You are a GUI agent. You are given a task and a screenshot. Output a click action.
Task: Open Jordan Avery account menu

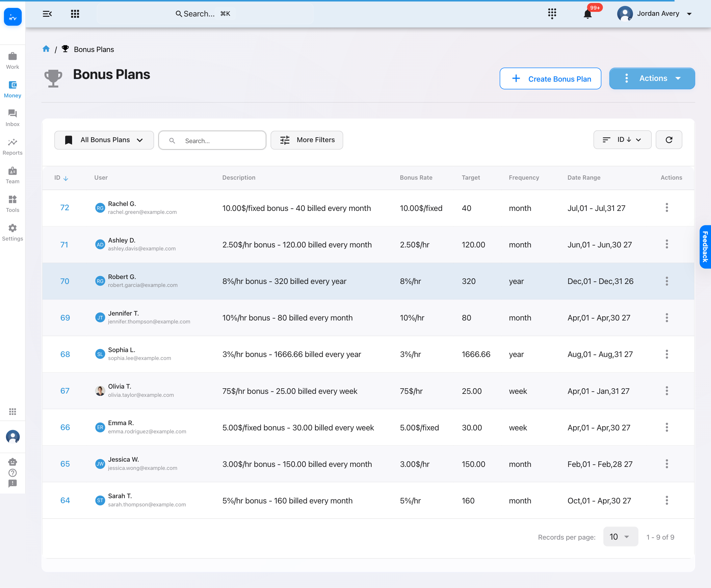(654, 14)
